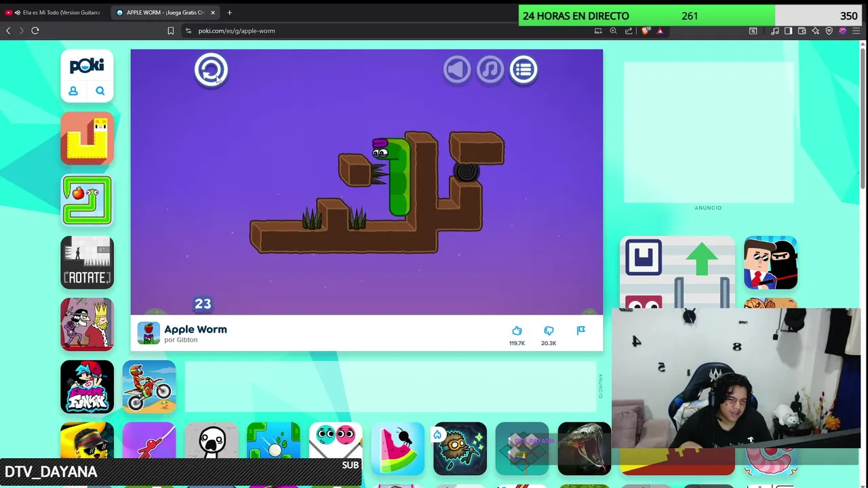Open Poki search magnifier
The image size is (868, 488).
coord(100,91)
